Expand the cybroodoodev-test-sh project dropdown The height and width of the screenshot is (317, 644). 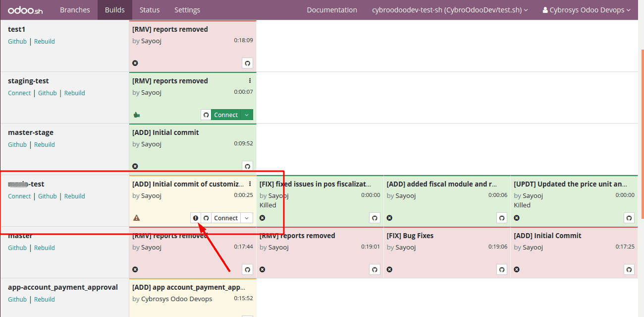point(450,10)
